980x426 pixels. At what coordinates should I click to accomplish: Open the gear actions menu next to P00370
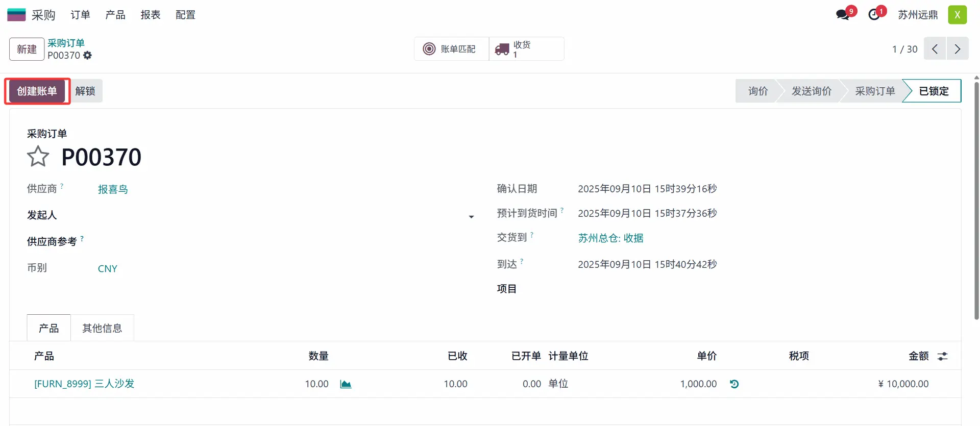88,56
